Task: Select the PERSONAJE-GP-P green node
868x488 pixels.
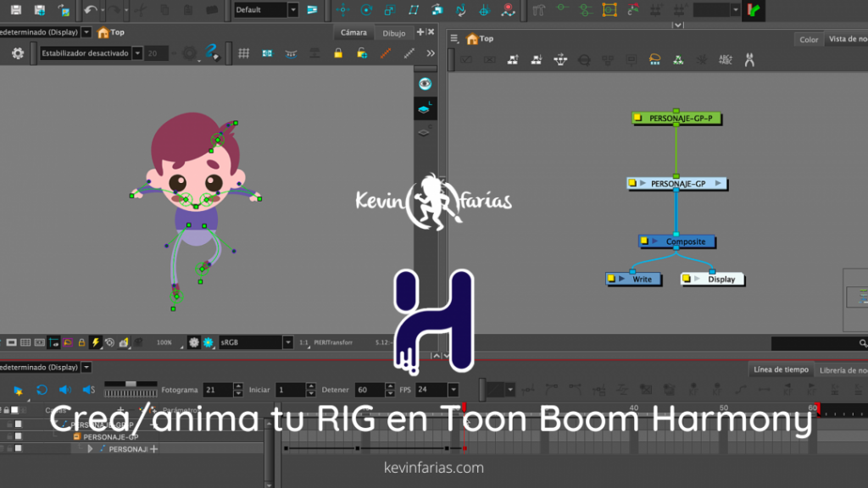Action: 676,118
